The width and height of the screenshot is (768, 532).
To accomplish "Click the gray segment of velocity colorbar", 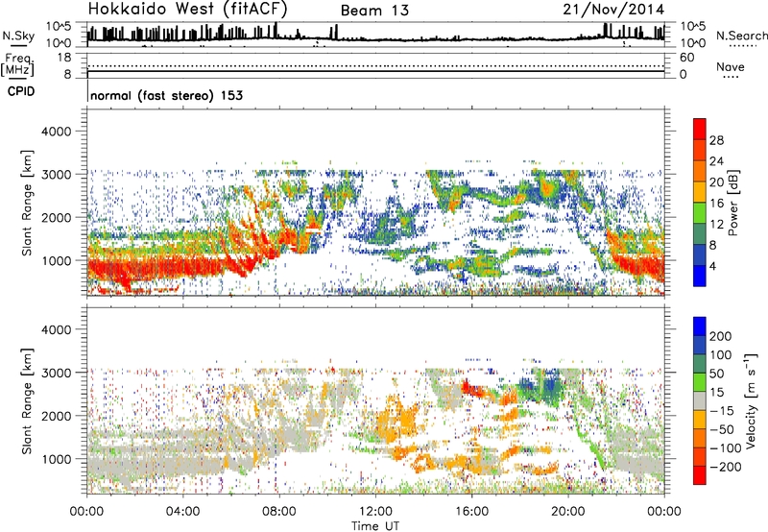I will point(700,401).
